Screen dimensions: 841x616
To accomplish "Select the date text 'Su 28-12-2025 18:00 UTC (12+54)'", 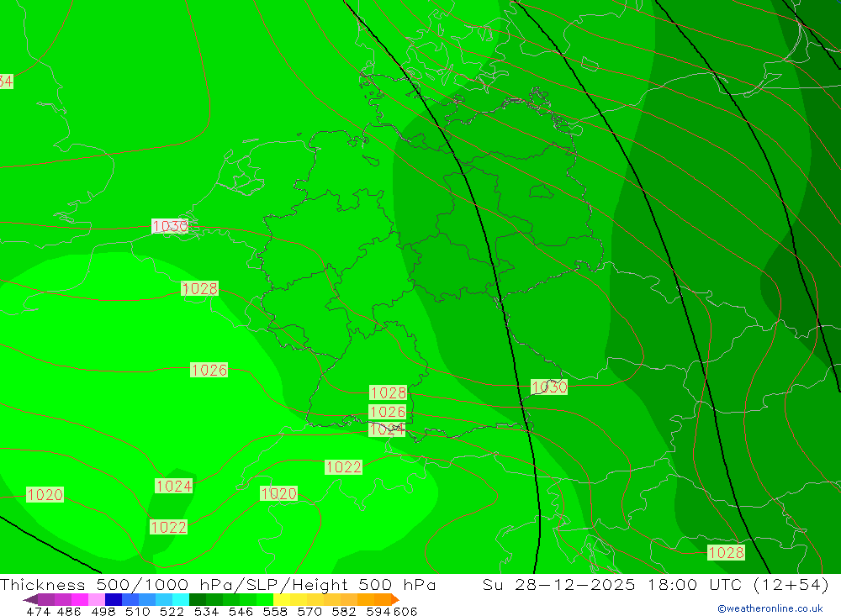I will point(655,585).
